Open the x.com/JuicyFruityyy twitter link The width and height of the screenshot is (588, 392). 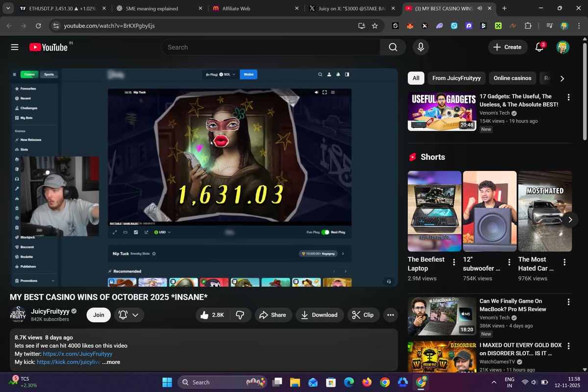[x=77, y=354]
